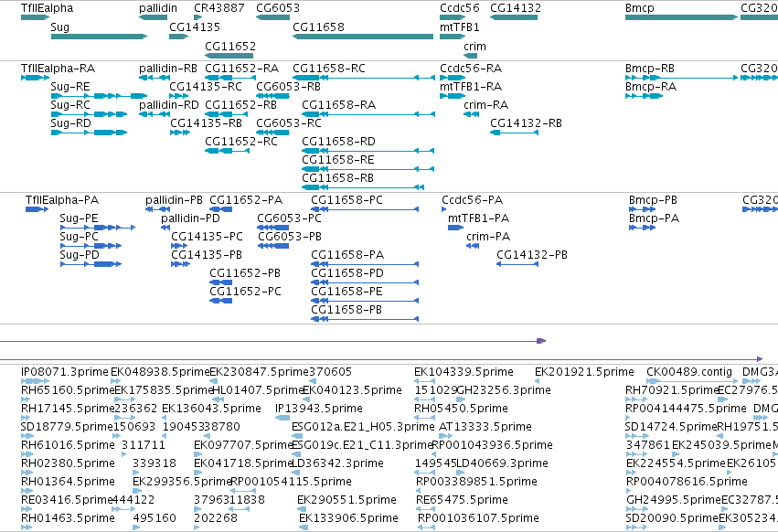Click EST AT13333.5prime

tap(446, 436)
